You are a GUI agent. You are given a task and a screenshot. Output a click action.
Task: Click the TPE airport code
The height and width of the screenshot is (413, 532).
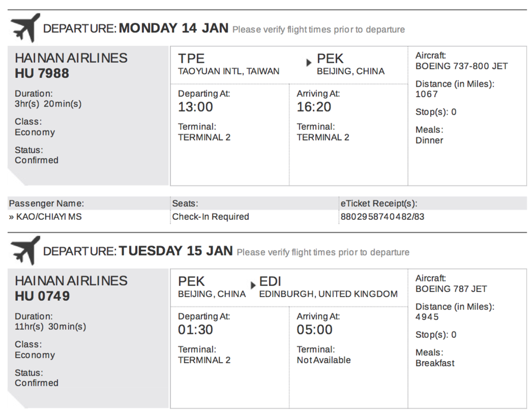click(x=191, y=59)
